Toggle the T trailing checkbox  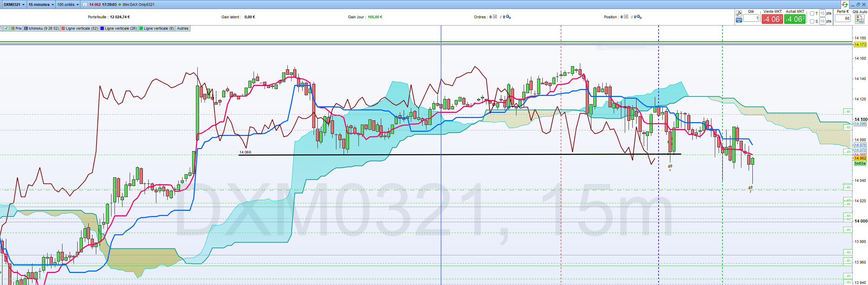click(x=812, y=13)
